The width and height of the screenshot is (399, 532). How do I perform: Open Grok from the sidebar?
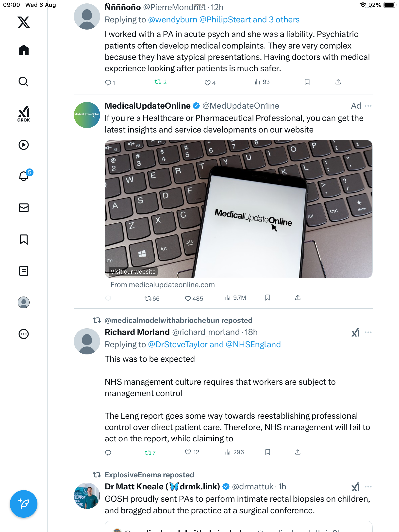pos(24,114)
